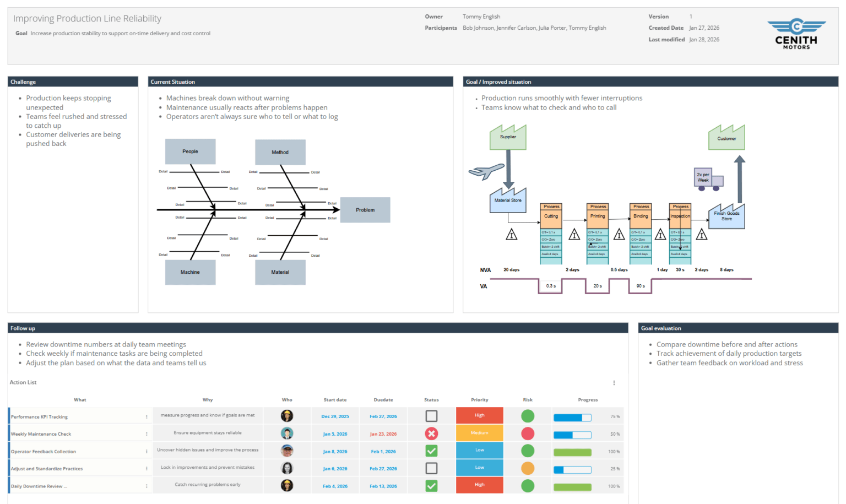
Task: Click the red X status on Weekly Maintenance Check
Action: (431, 433)
